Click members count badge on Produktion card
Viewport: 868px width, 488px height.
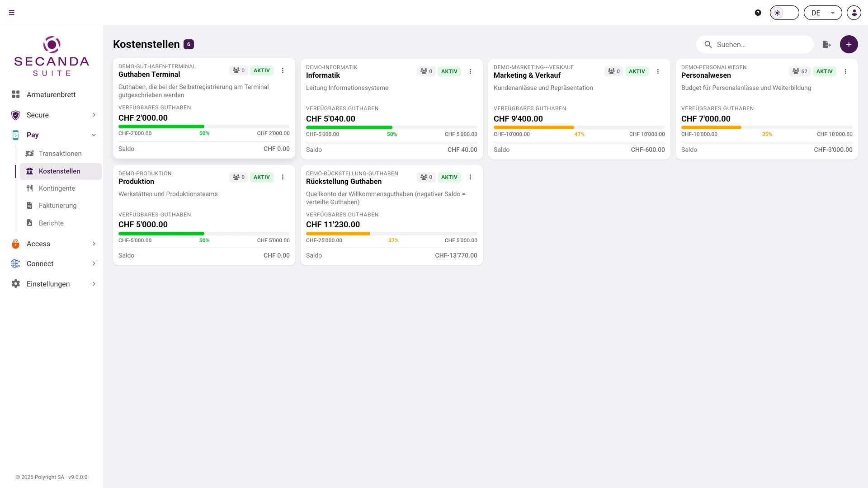239,177
